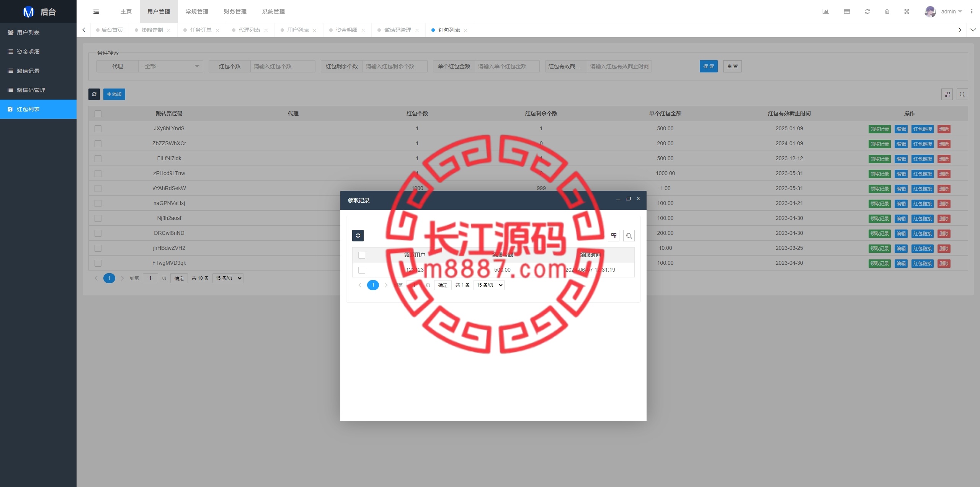This screenshot has height=487, width=980.
Task: Open column grid icon in claim records dialog
Action: coord(614,236)
